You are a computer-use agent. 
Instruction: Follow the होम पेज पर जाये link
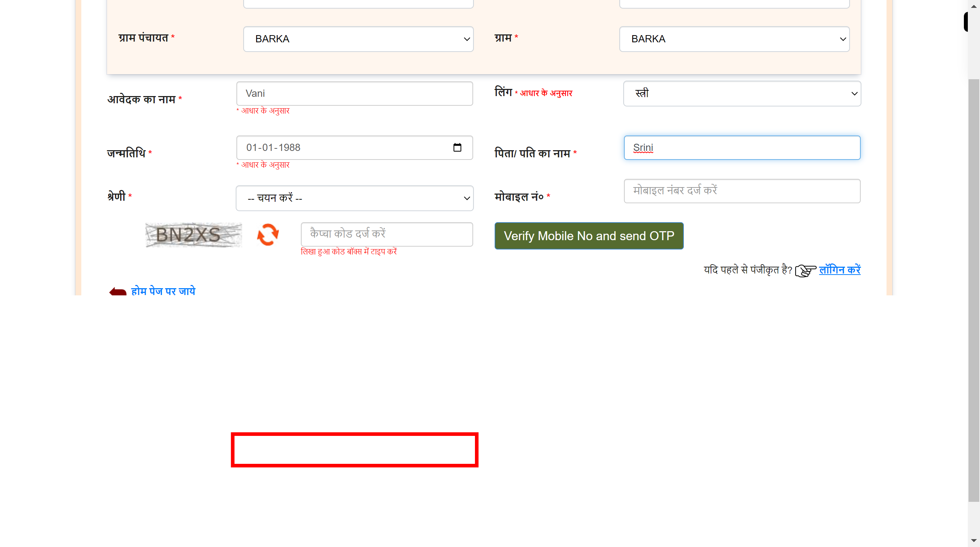pos(163,291)
